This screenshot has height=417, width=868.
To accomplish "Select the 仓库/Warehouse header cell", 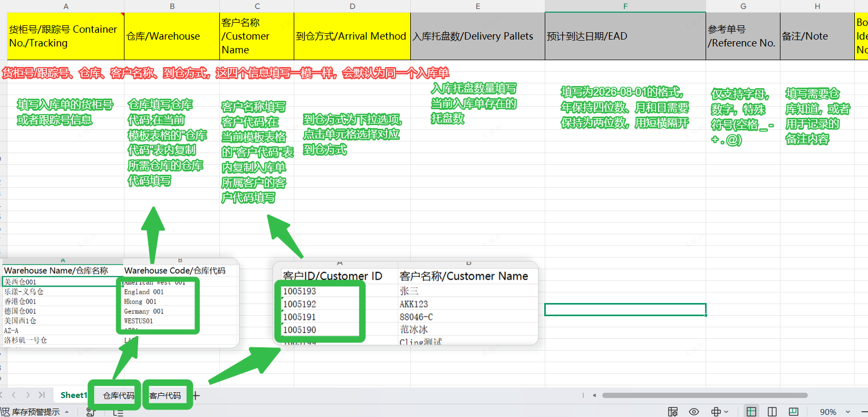I will tap(172, 36).
